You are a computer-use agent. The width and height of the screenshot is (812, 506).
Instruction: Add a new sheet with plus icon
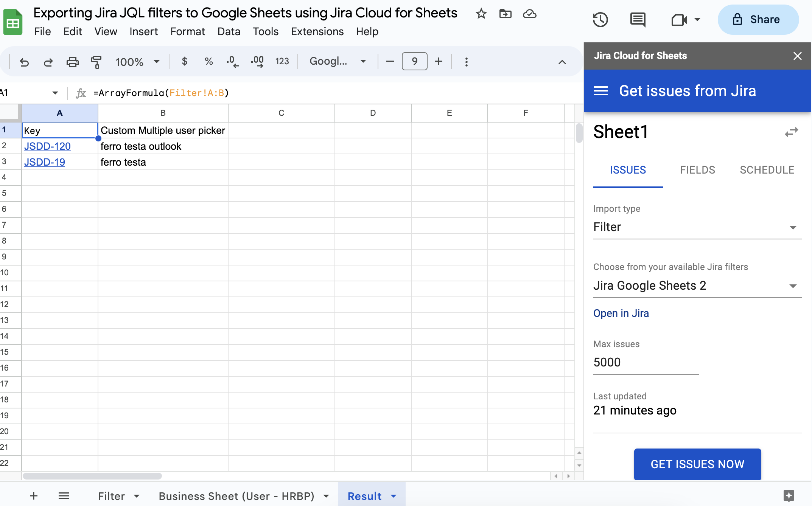[34, 496]
